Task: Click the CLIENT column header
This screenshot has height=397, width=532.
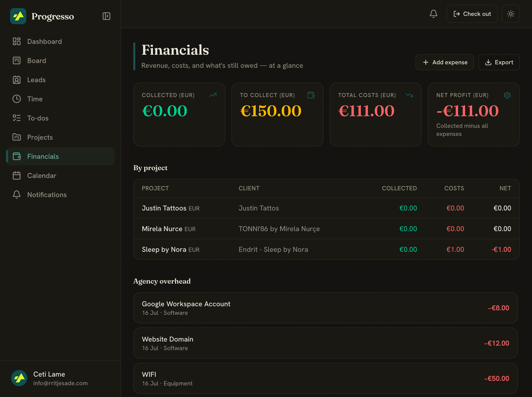Action: (249, 188)
